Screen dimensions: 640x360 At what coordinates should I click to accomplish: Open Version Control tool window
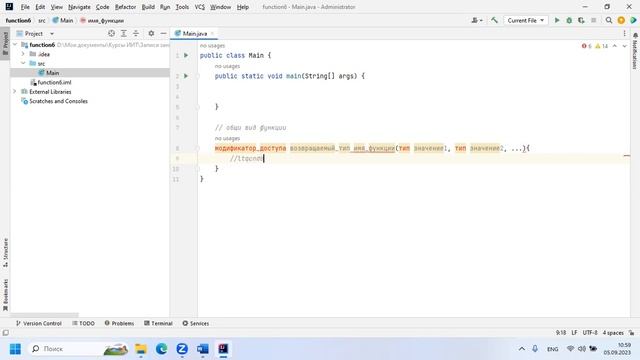(39, 323)
